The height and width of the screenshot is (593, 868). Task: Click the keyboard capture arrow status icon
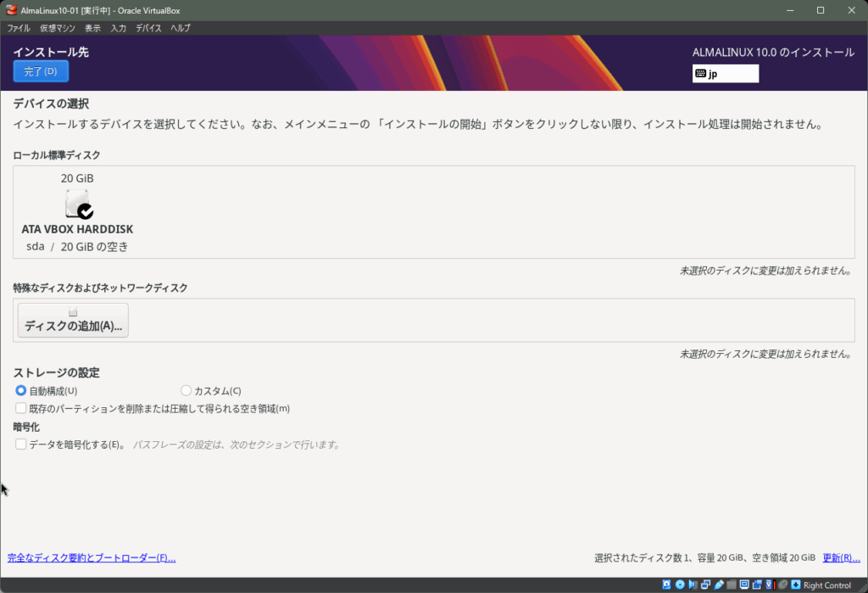pyautogui.click(x=795, y=585)
